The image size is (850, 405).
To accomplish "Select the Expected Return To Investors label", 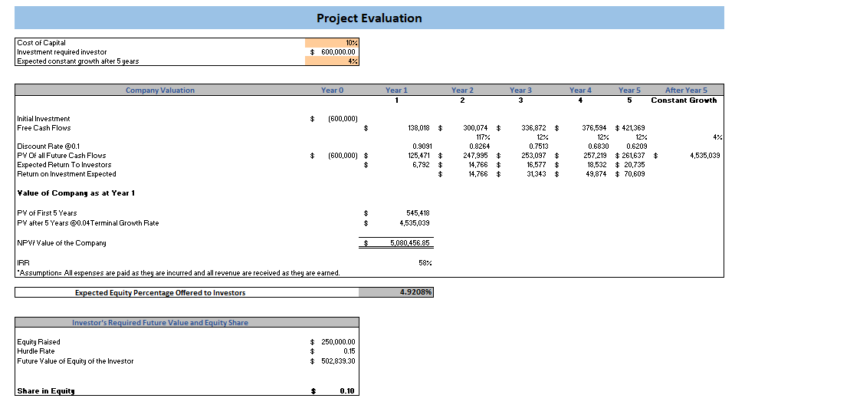I will 64,164.
